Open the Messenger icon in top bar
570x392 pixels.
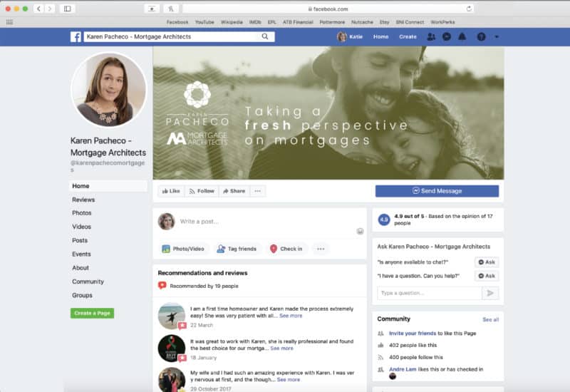click(x=447, y=36)
